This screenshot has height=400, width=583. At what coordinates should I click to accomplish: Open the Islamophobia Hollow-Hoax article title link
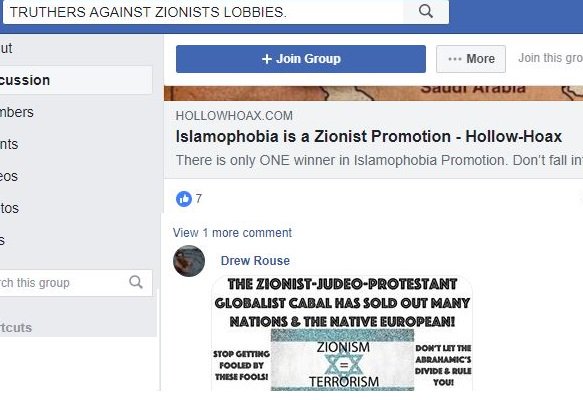(x=369, y=136)
